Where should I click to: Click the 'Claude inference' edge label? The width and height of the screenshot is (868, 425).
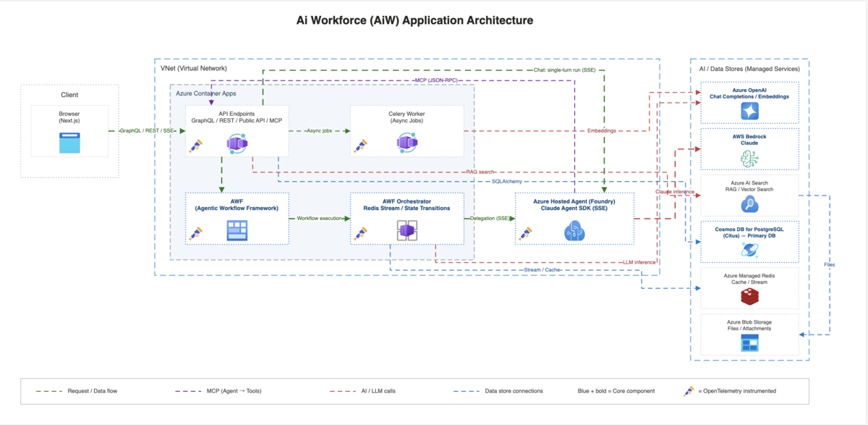(x=675, y=192)
